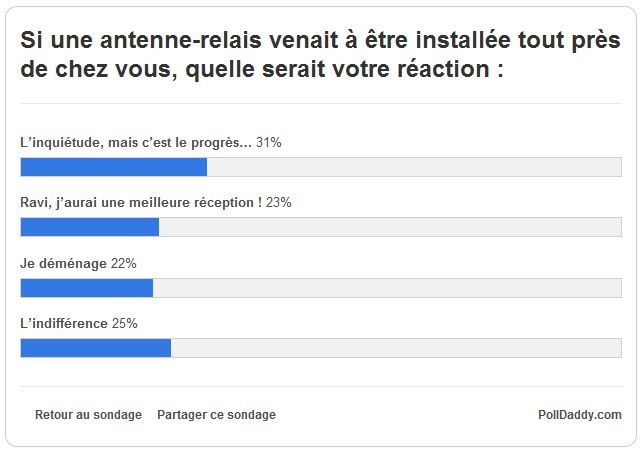
Task: Click the gray empty part of Ravi bar
Action: coord(390,227)
